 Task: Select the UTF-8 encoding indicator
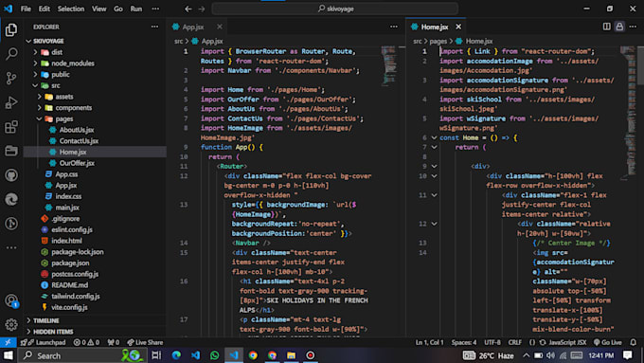(492, 342)
